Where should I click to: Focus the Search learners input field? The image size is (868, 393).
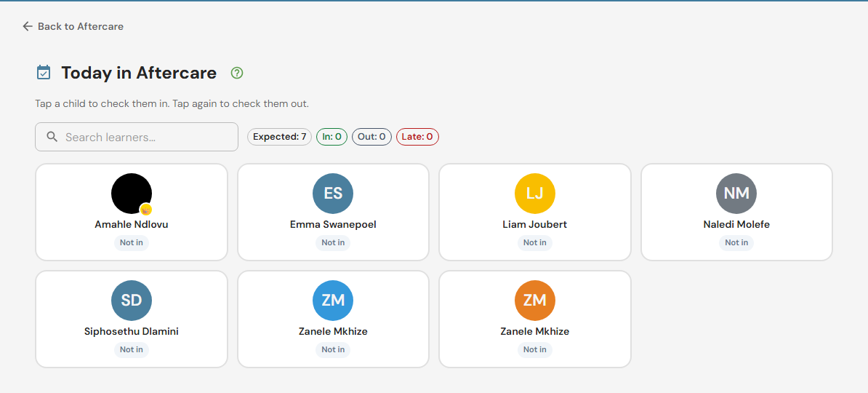(x=137, y=137)
